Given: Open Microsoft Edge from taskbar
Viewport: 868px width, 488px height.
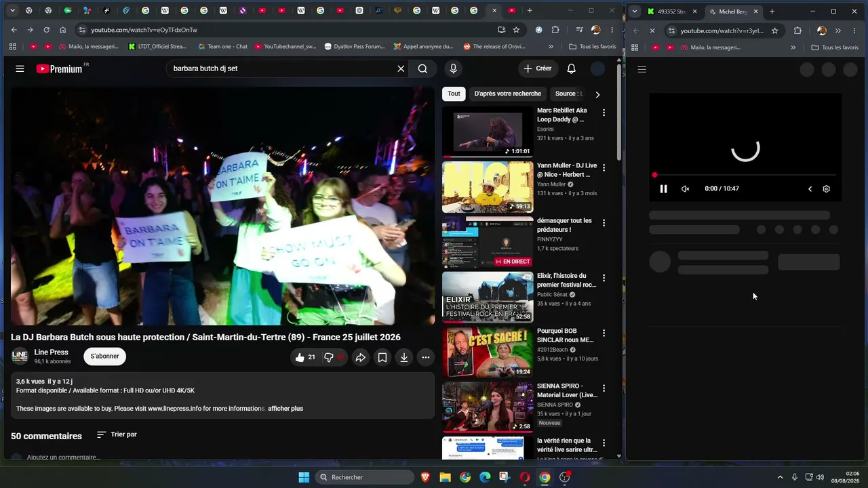Looking at the screenshot, I should click(x=485, y=477).
